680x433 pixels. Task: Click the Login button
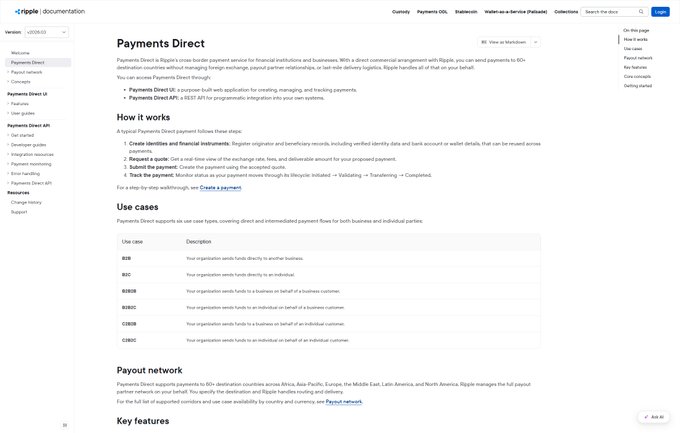click(660, 12)
